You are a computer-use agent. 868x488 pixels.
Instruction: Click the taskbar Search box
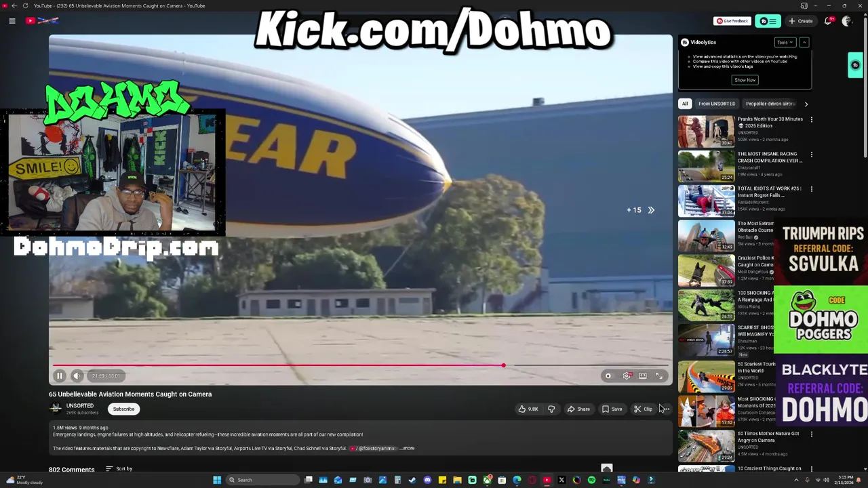click(x=264, y=480)
